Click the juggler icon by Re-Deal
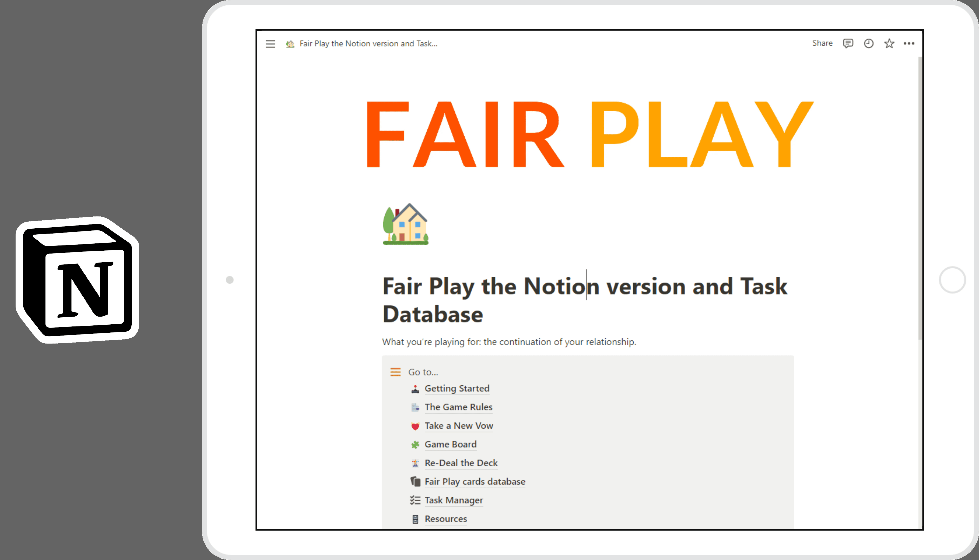Viewport: 979px width, 560px height. tap(415, 463)
